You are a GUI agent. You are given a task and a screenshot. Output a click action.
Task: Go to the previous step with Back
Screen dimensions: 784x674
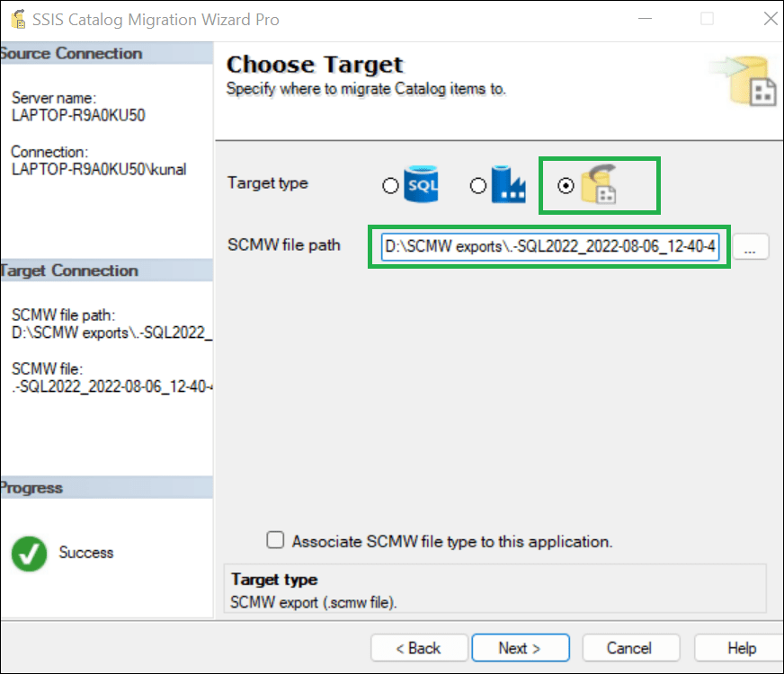pos(419,648)
